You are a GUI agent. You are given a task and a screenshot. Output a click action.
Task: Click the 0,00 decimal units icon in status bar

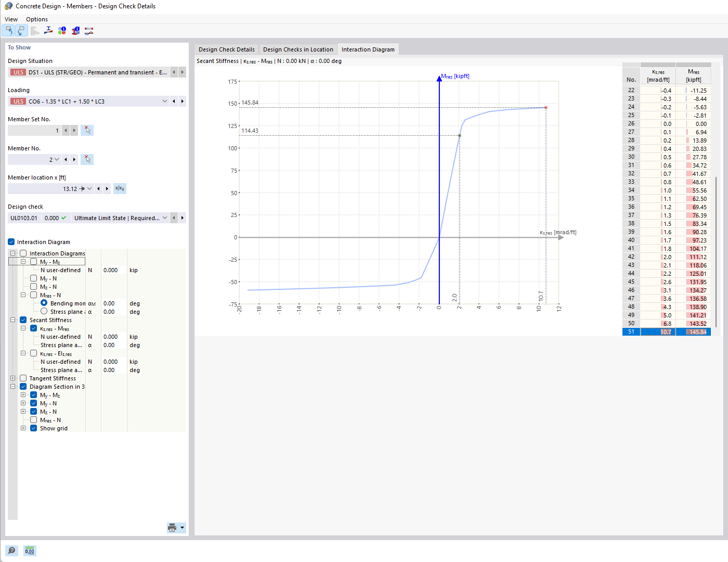click(30, 551)
